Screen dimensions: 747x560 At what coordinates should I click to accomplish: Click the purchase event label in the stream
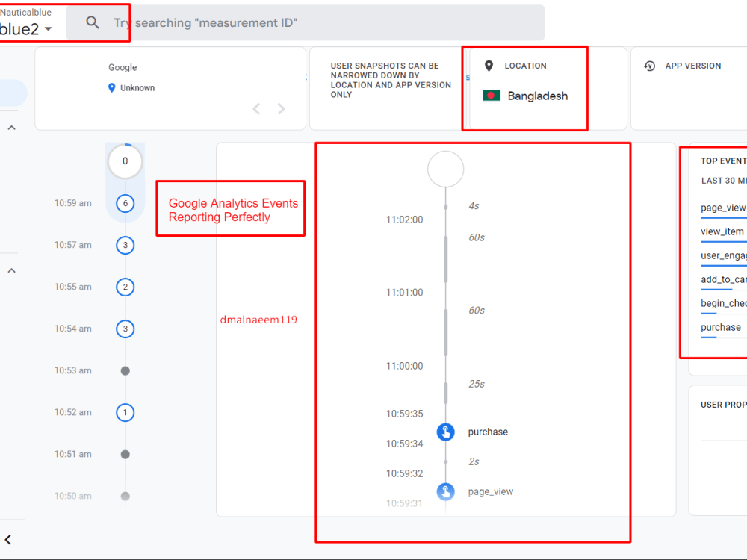pos(488,432)
